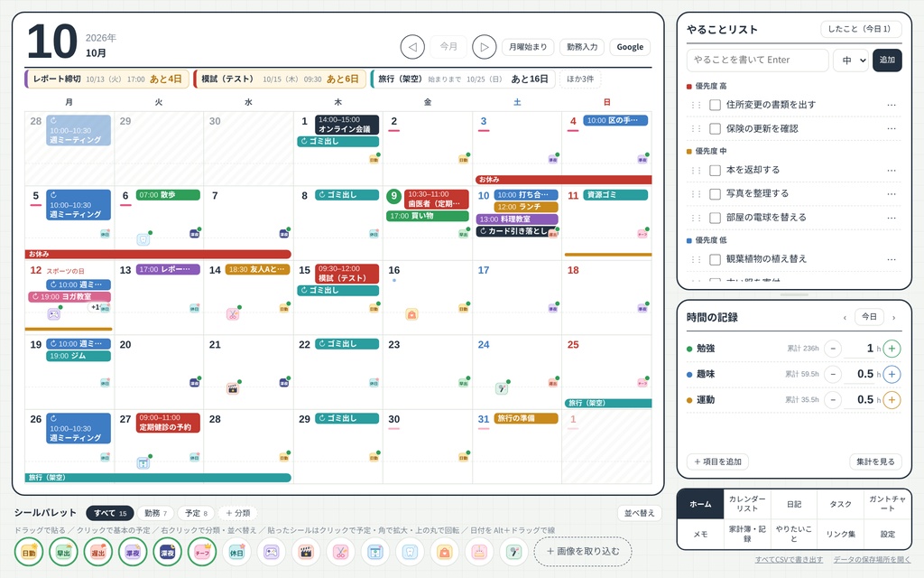
Task: Click the 集計を見る summary button
Action: tap(875, 461)
